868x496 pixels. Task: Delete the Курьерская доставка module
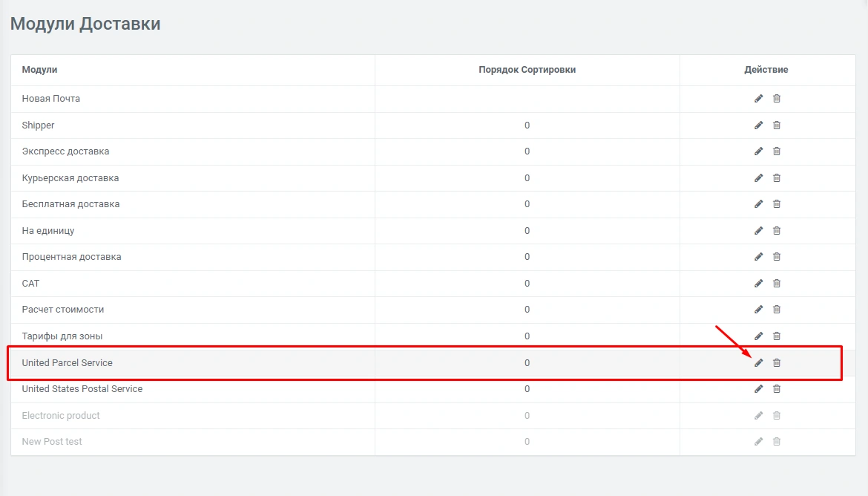click(777, 178)
